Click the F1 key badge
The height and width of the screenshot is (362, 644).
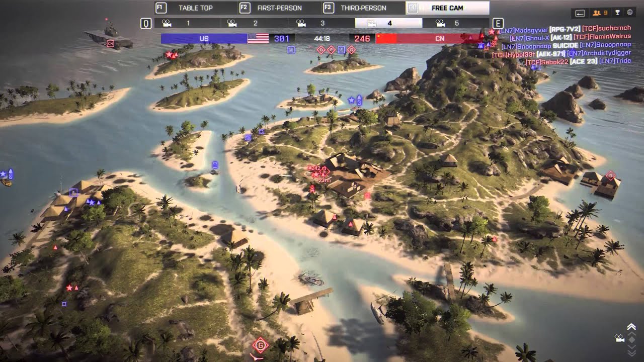click(x=161, y=8)
